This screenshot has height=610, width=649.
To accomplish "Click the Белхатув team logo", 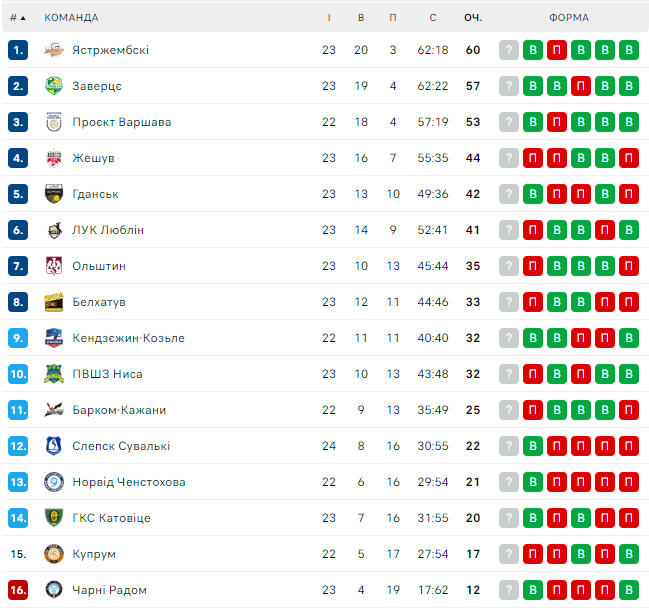I will [54, 302].
